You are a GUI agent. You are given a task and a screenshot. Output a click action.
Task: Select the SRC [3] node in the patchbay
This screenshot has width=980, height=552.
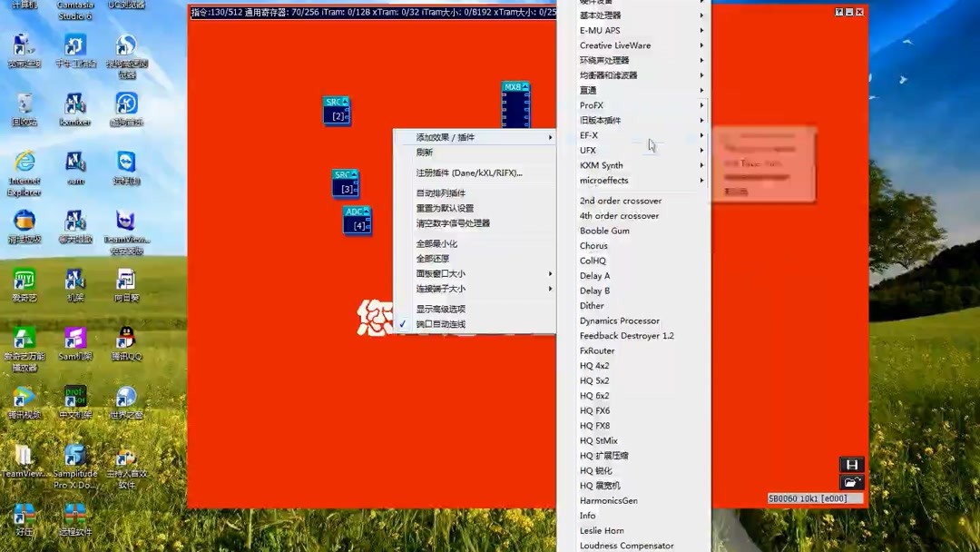[x=344, y=186]
